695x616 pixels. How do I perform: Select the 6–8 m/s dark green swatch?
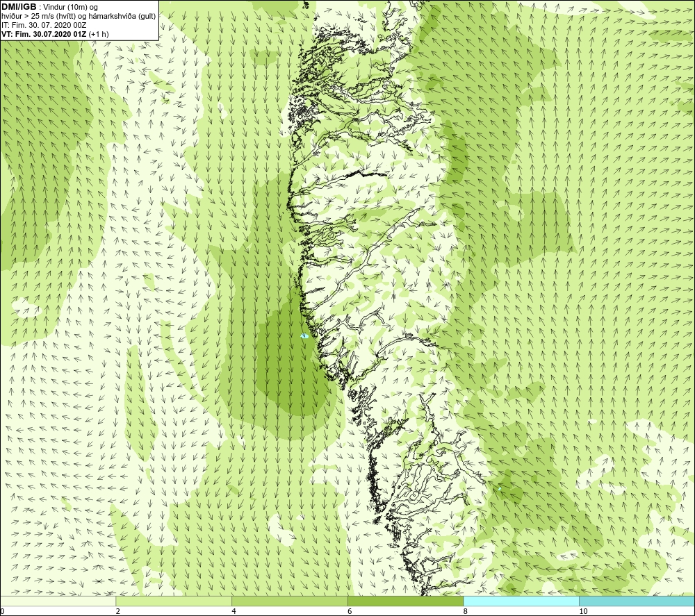click(x=406, y=601)
